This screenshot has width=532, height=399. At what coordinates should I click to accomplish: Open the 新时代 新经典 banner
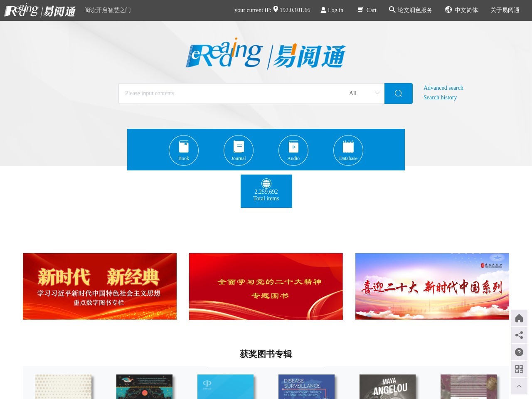(x=100, y=286)
